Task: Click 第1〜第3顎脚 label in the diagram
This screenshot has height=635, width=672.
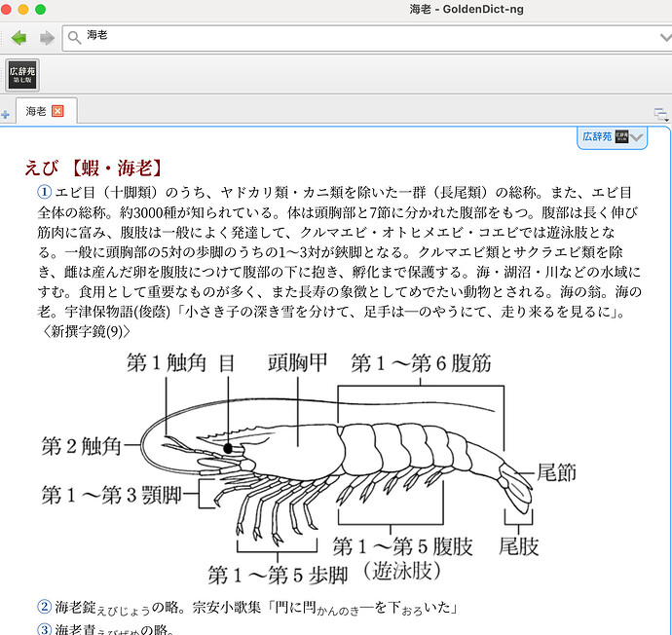Action: coord(111,495)
